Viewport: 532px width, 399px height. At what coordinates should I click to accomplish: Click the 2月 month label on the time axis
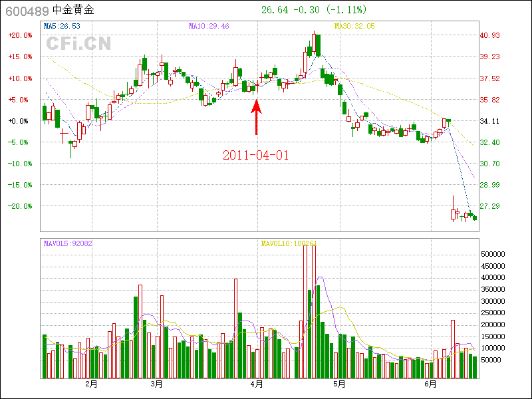pos(91,384)
